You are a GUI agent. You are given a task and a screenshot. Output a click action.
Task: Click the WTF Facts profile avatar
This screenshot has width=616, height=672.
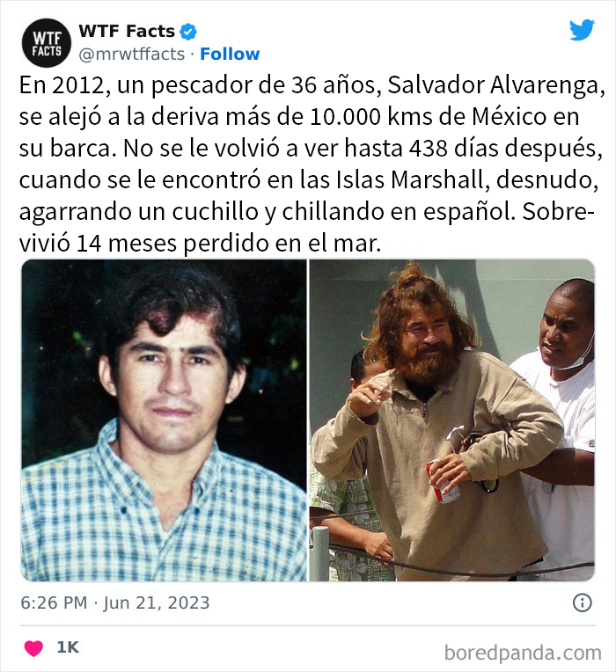pyautogui.click(x=47, y=43)
